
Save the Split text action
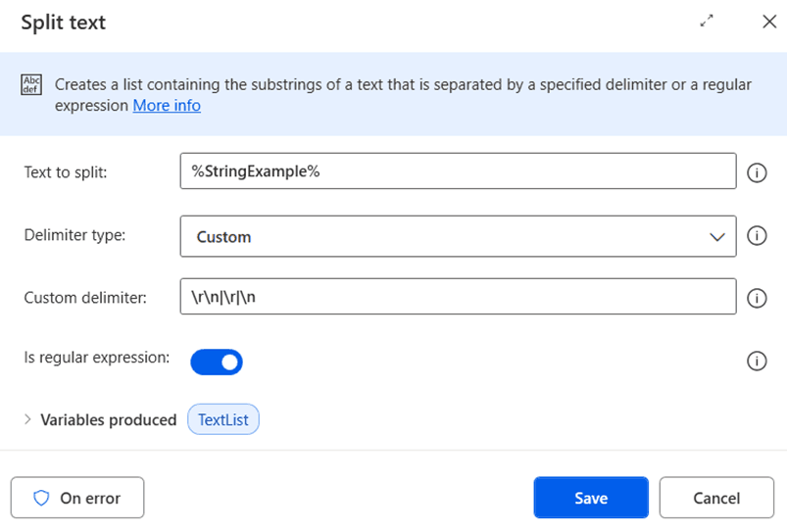pyautogui.click(x=590, y=498)
